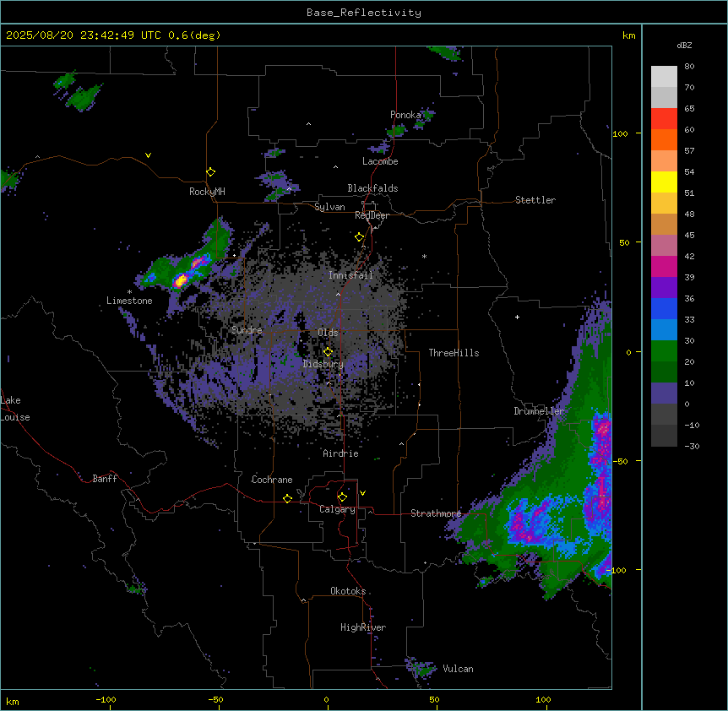The height and width of the screenshot is (711, 728).
Task: Click the Okotoks label
Action: tap(348, 591)
